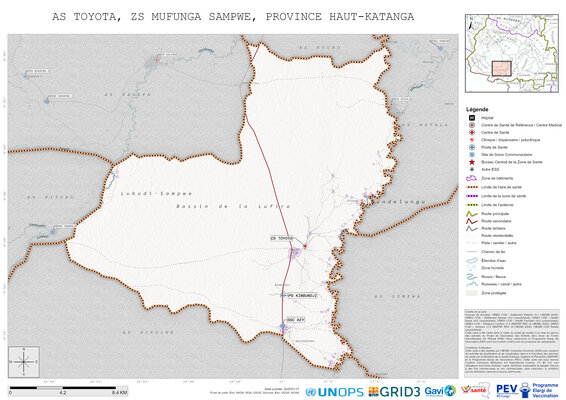Viewport: 566px width, 400px height.
Task: Click the PEV Programme Élargi de Vaccination logo
Action: tap(528, 391)
